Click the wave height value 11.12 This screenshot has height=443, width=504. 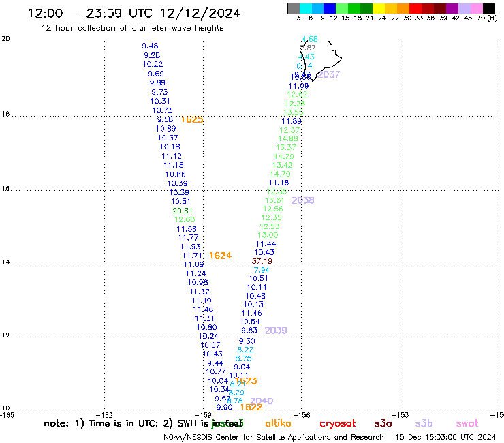[172, 156]
